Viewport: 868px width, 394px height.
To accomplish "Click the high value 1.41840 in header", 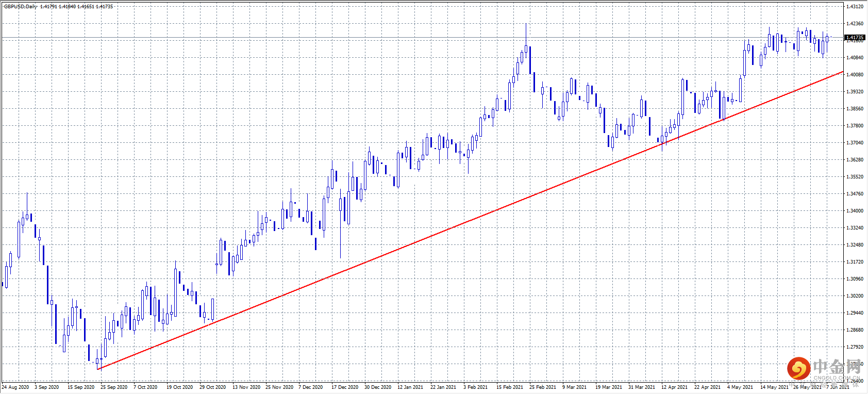I will point(67,7).
